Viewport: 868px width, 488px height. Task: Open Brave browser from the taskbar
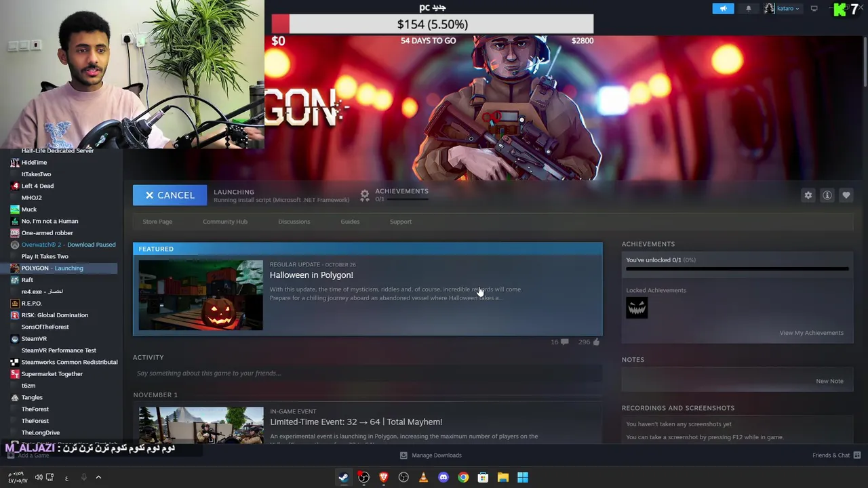point(384,478)
